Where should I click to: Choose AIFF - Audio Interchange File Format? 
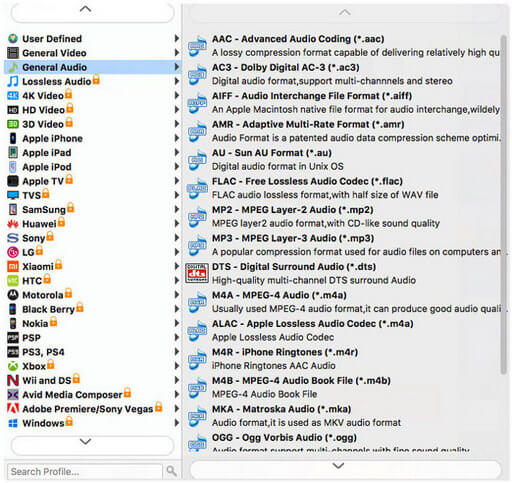click(x=343, y=103)
